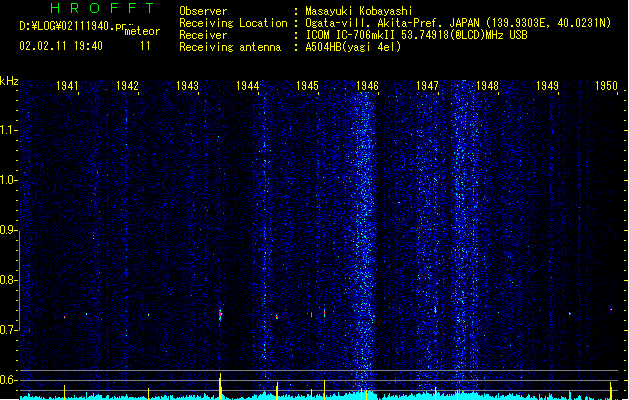Image resolution: width=629 pixels, height=400 pixels.
Task: Click the 1.1 kHz frequency label
Action: pyautogui.click(x=8, y=130)
